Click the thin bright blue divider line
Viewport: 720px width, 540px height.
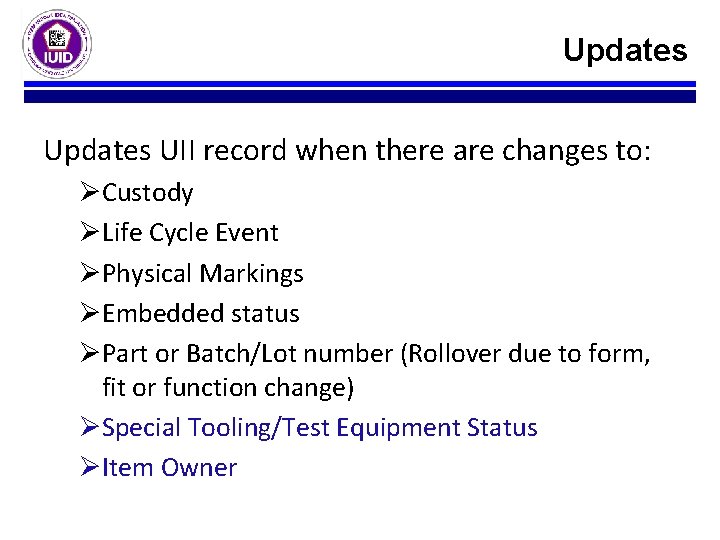[x=360, y=84]
